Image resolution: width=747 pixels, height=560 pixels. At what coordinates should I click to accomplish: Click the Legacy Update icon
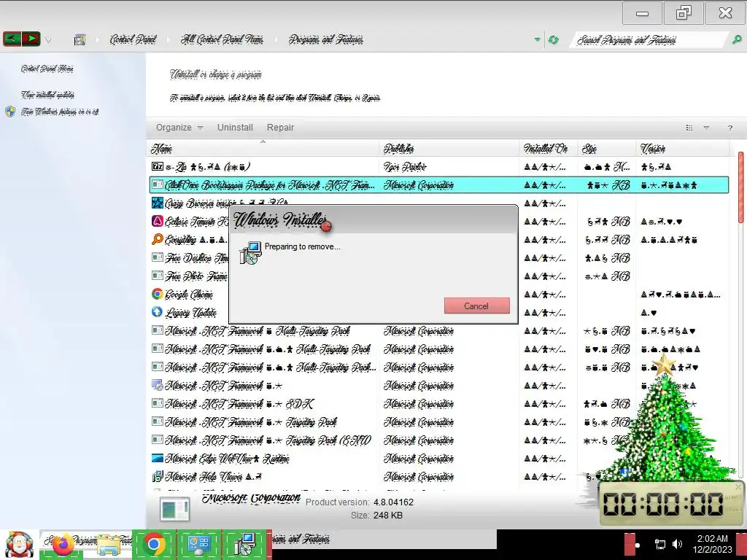tap(158, 312)
